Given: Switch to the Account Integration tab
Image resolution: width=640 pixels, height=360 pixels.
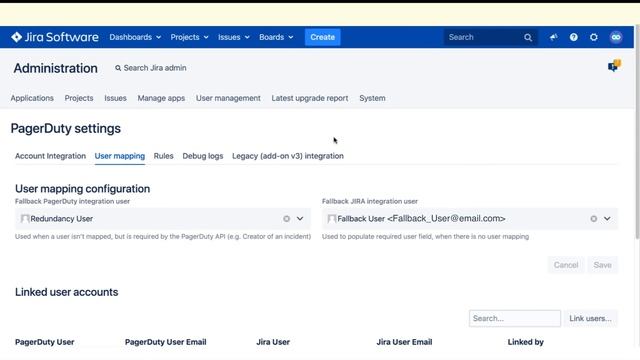Looking at the screenshot, I should [x=51, y=156].
